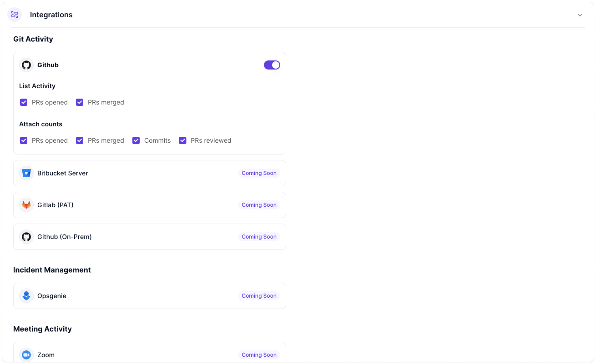The height and width of the screenshot is (364, 596).
Task: Click the Incident Management heading
Action: [x=52, y=270]
